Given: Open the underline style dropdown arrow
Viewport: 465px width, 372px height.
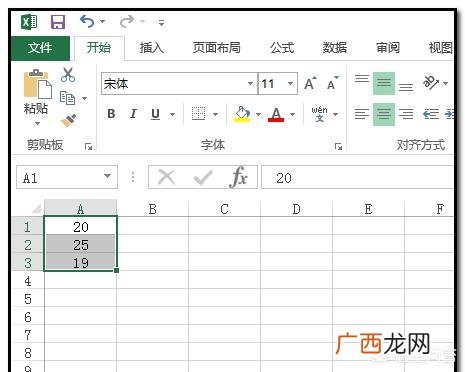Looking at the screenshot, I should click(x=172, y=114).
